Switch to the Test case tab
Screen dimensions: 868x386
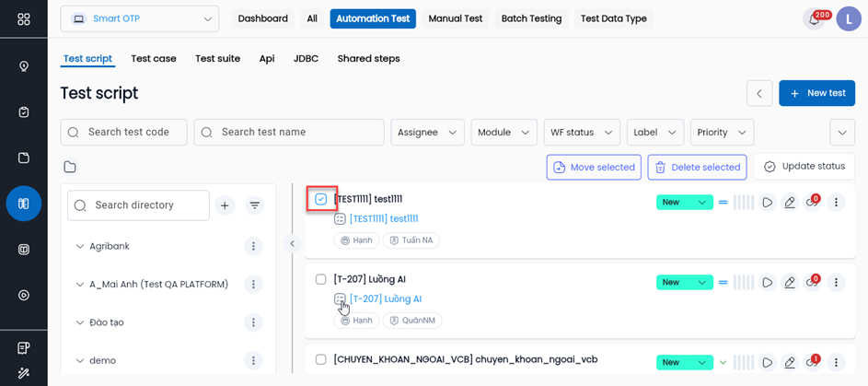[153, 59]
